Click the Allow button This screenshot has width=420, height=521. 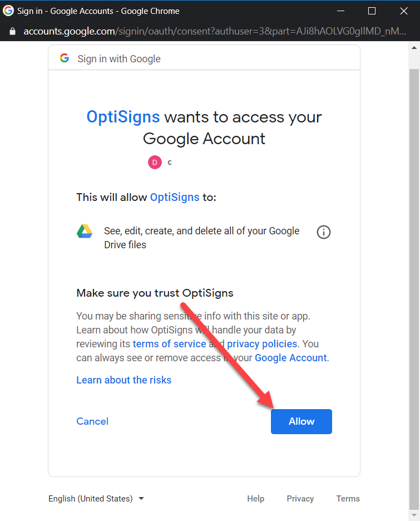[301, 421]
